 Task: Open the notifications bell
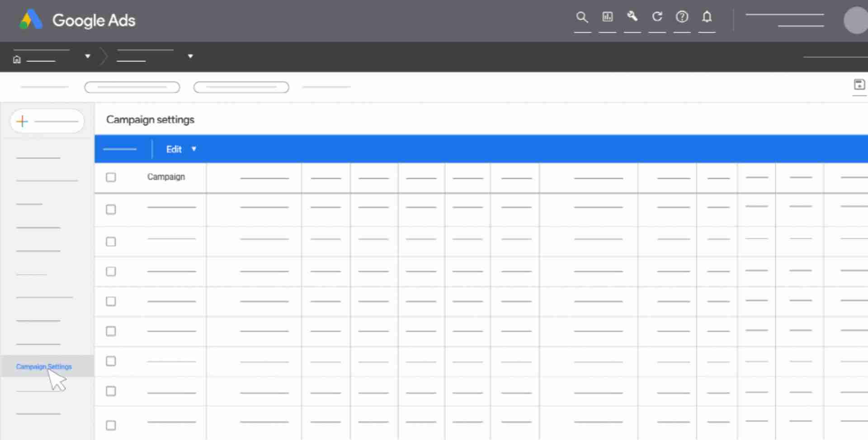tap(707, 17)
